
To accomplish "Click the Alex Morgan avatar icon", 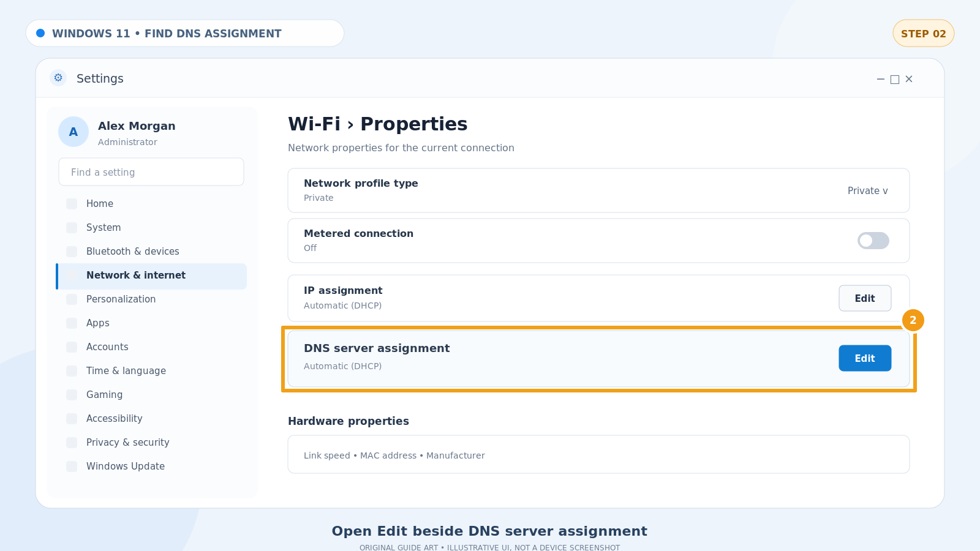I will pos(73,132).
